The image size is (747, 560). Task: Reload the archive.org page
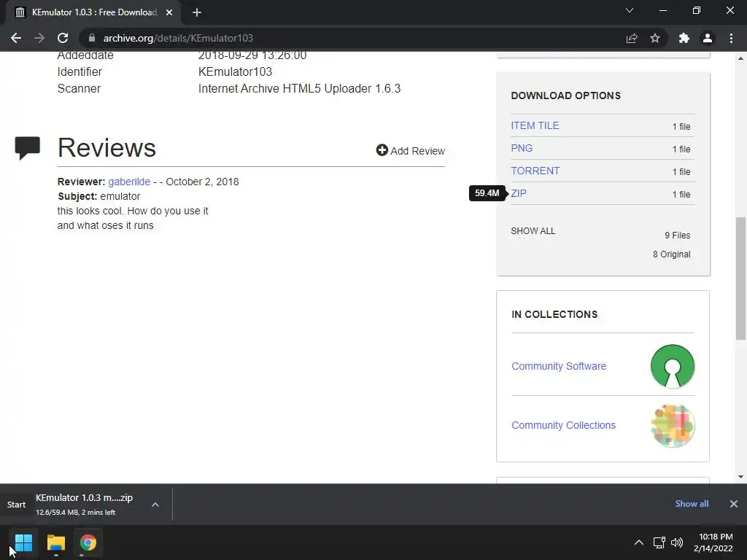(63, 38)
